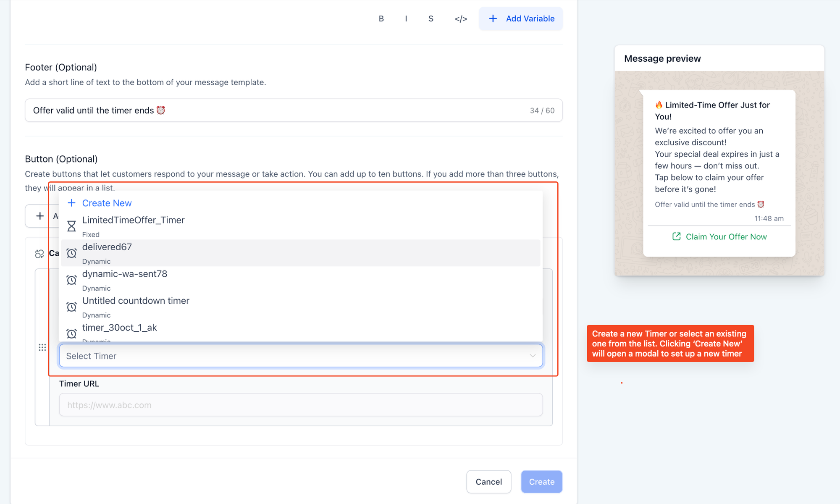The width and height of the screenshot is (840, 504).
Task: Click the chevron arrow in Select Timer
Action: (x=532, y=356)
